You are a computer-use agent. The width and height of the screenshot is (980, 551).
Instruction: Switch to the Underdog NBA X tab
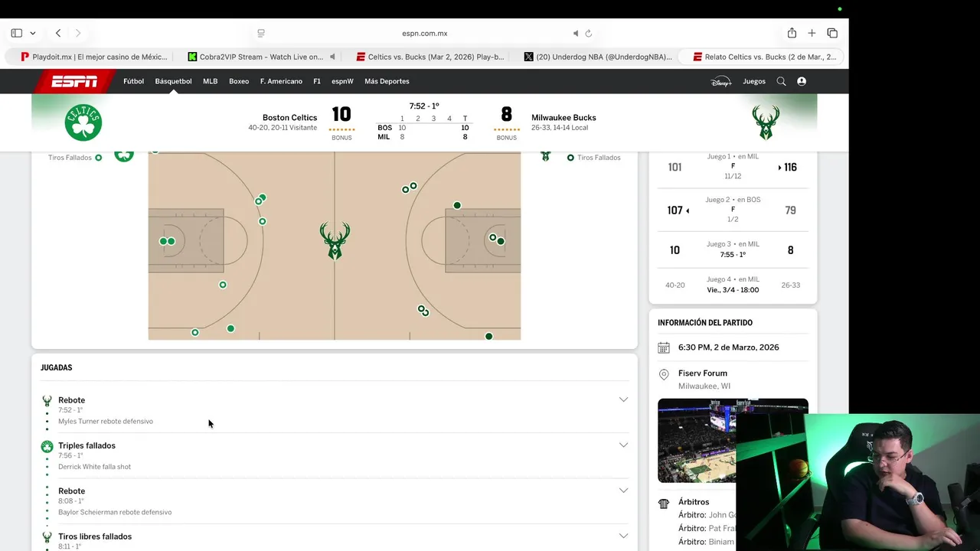point(597,57)
